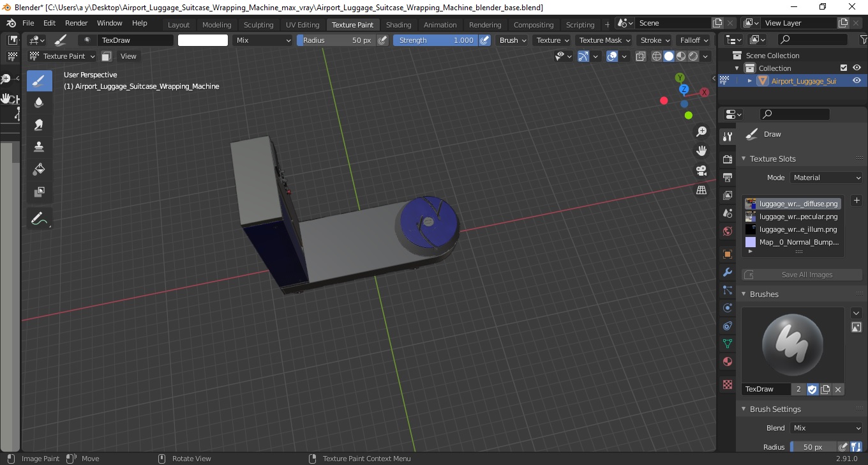Add a new texture paint slot
This screenshot has width=868, height=465.
coord(857,201)
